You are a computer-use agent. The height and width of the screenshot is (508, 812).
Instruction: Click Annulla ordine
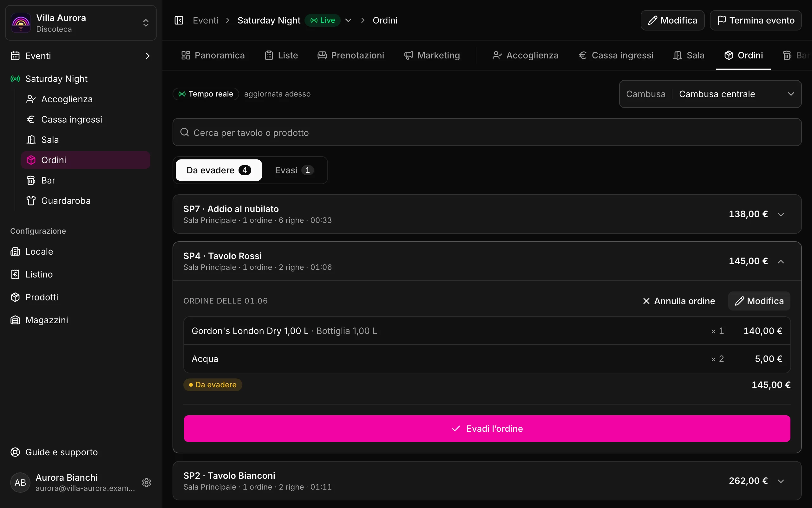678,301
